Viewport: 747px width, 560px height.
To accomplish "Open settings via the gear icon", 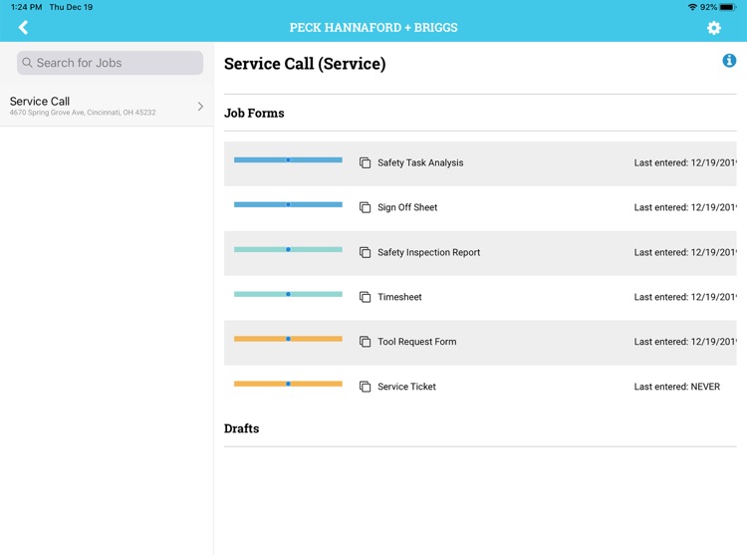I will 713,28.
